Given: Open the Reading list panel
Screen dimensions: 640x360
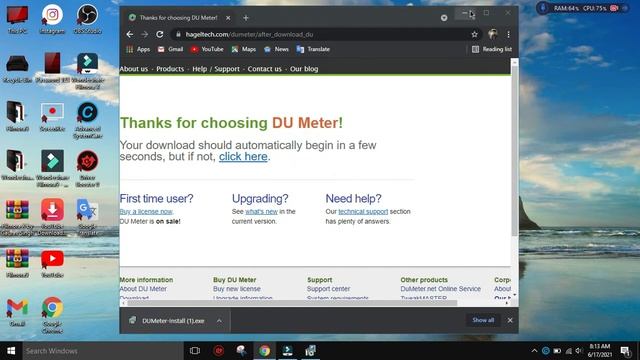Looking at the screenshot, I should 491,49.
